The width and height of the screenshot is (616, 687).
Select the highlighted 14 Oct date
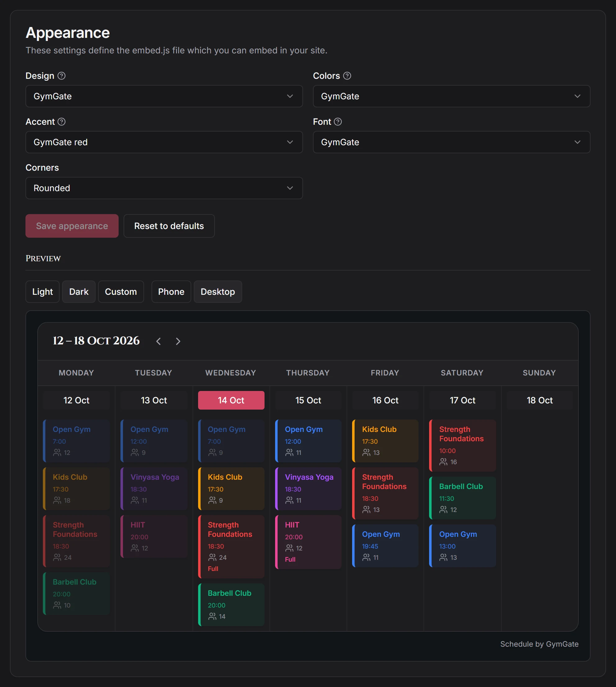231,400
